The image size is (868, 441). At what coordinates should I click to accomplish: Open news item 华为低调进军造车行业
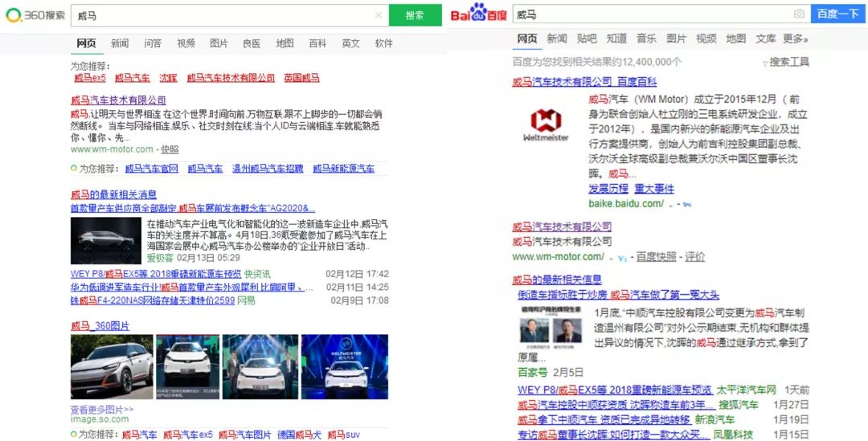point(192,288)
